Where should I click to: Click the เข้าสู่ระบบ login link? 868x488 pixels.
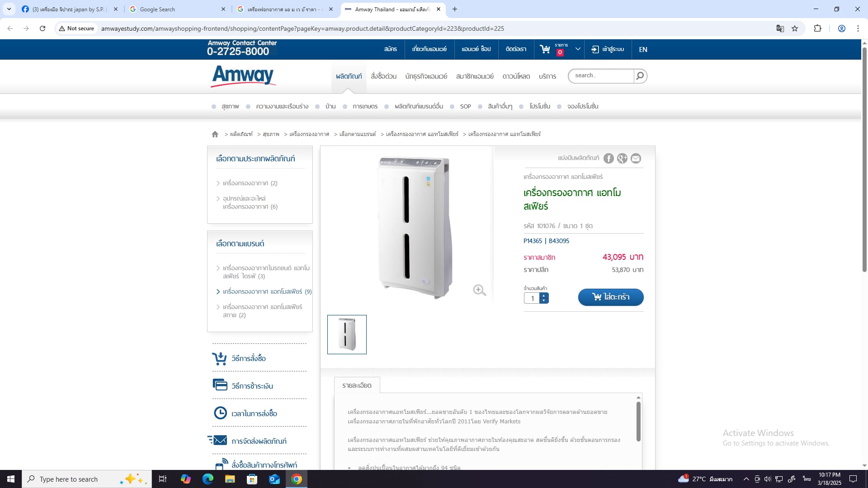point(608,49)
